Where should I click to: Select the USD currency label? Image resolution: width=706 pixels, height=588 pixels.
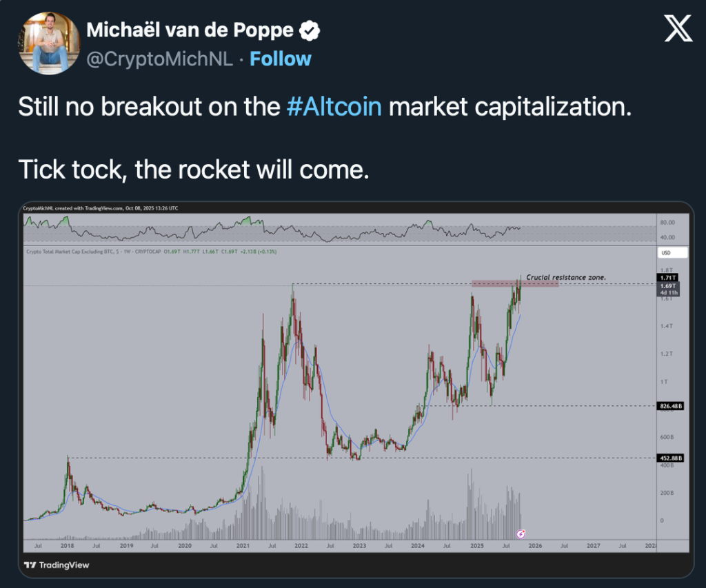[x=666, y=253]
